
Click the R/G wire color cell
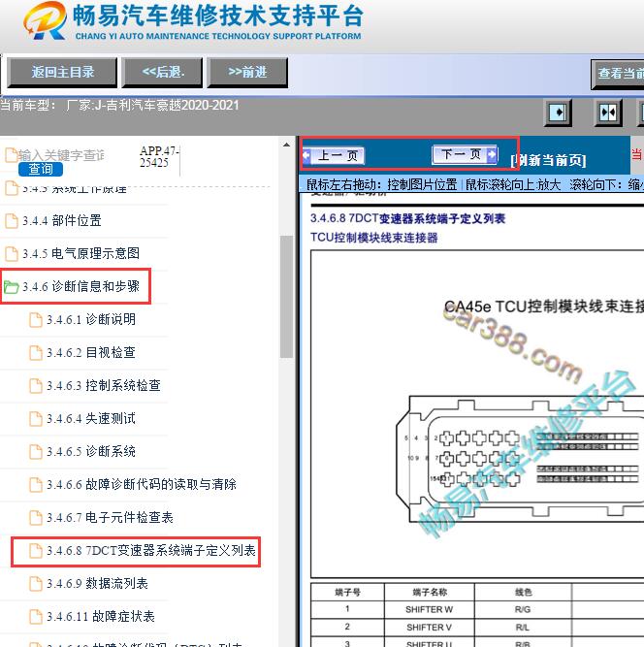coord(523,609)
